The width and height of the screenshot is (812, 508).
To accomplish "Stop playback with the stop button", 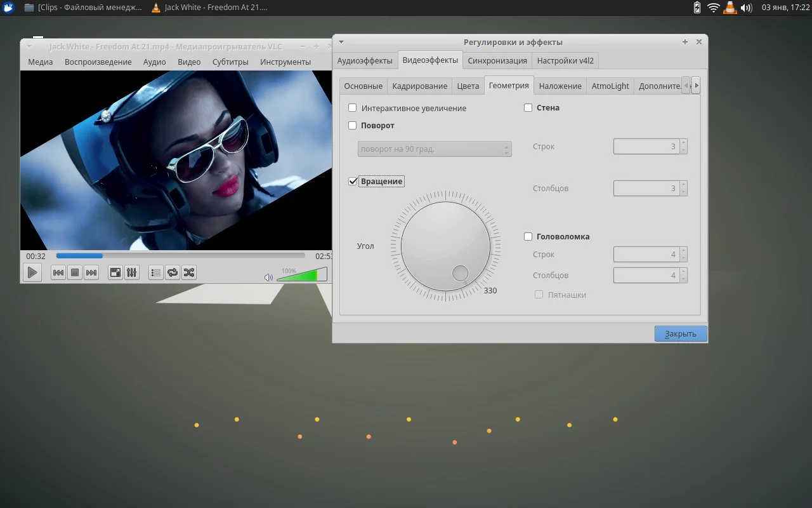I will click(75, 272).
